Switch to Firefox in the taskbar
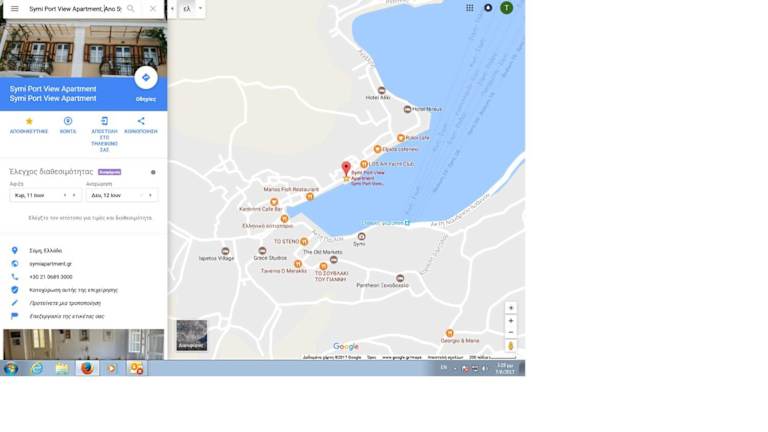768x432 pixels. point(87,368)
